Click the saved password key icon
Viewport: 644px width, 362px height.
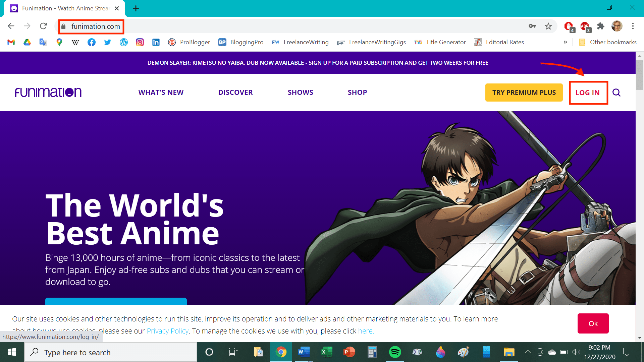532,26
